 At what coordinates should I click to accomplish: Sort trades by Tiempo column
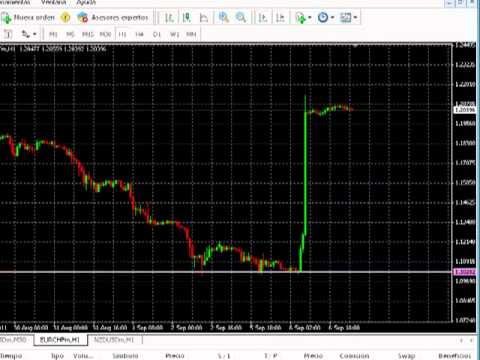point(11,356)
